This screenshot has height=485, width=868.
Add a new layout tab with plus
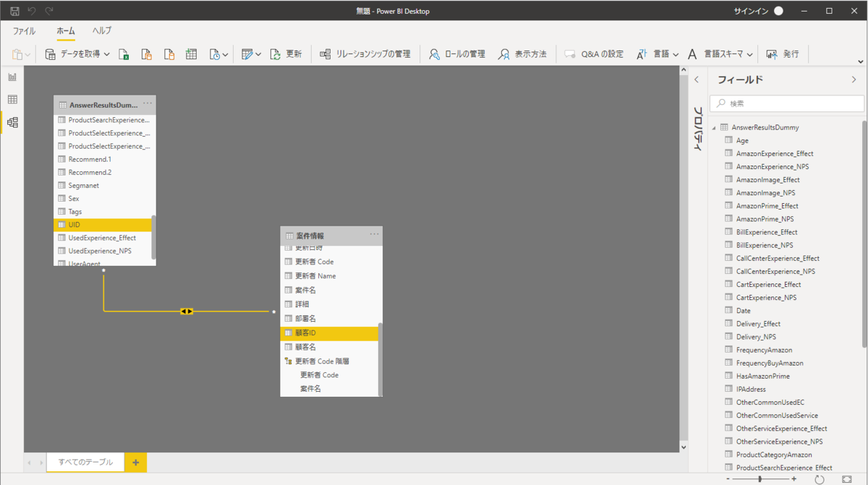(135, 462)
